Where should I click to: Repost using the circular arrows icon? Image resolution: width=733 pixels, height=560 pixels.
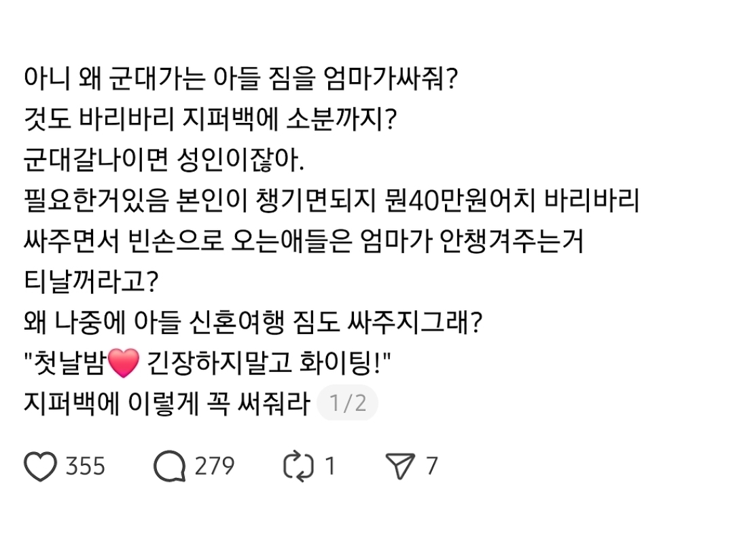pos(298,466)
